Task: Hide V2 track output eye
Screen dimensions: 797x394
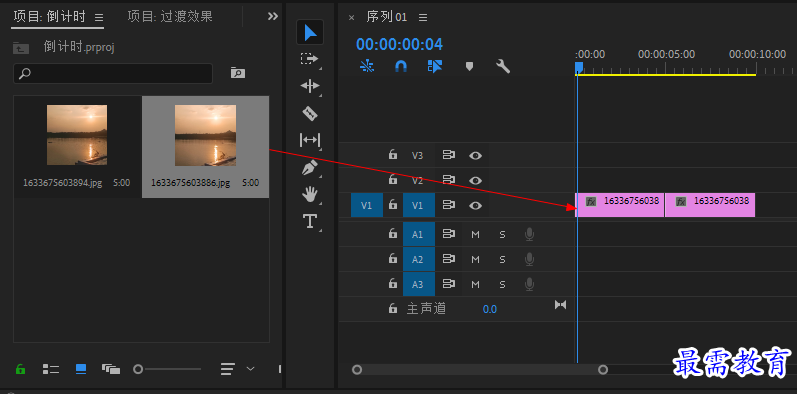Action: tap(475, 180)
